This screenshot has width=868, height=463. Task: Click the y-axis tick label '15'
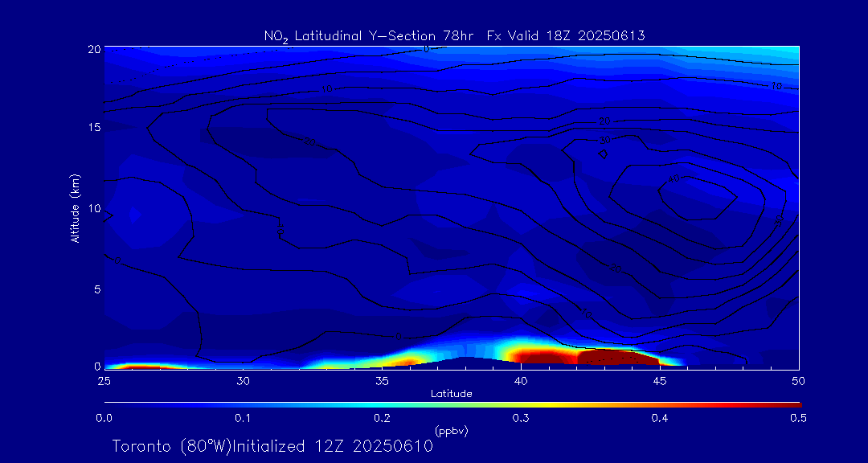point(95,127)
